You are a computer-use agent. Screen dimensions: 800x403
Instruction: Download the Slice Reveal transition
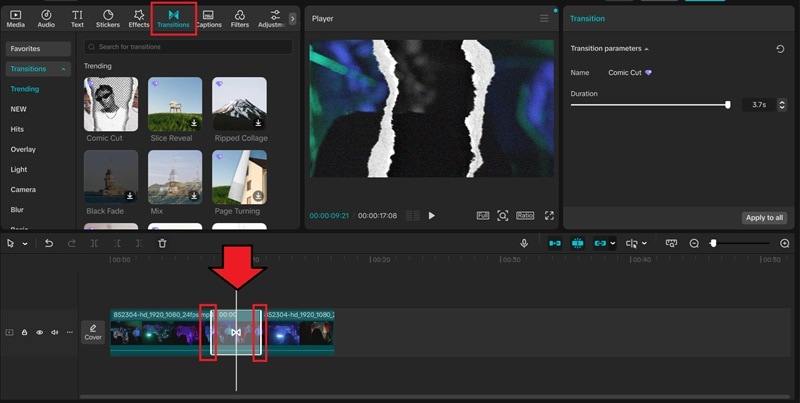[x=194, y=123]
